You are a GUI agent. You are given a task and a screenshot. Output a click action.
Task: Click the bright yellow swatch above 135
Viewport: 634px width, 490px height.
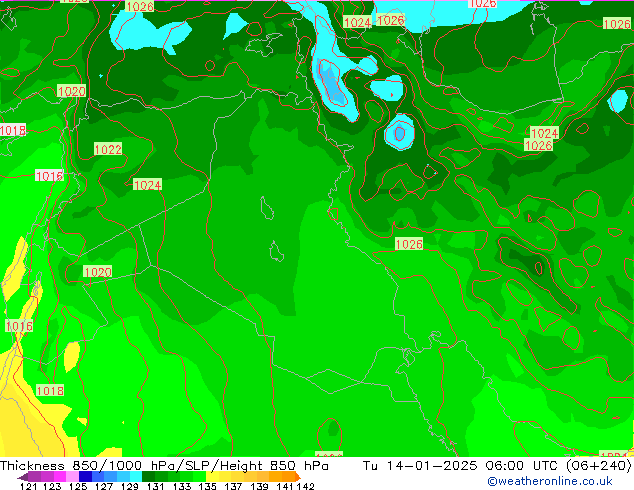click(212, 477)
